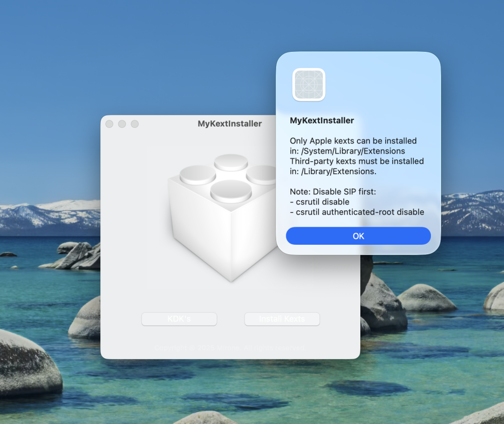
Task: Click the placeholder app icon in alert
Action: pyautogui.click(x=308, y=85)
